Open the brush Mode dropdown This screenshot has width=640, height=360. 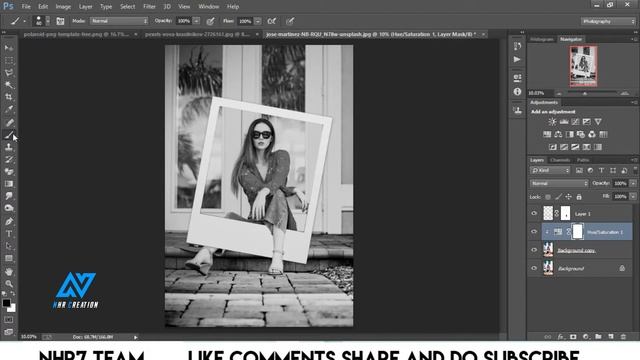tap(119, 21)
